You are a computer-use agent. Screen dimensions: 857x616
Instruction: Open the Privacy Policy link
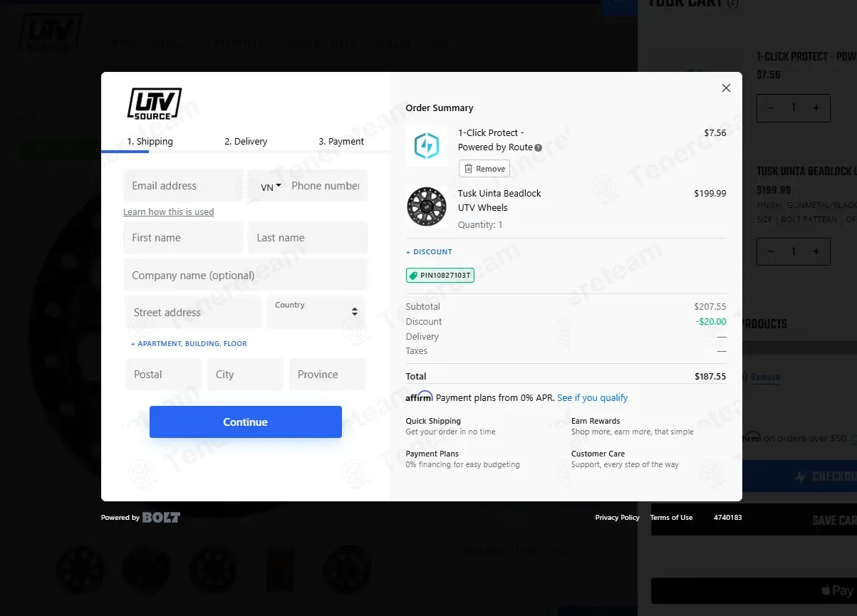[x=618, y=518]
